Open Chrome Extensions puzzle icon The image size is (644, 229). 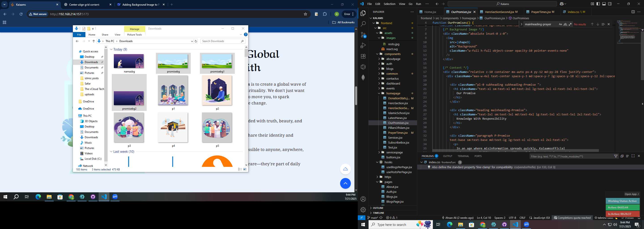point(325,14)
